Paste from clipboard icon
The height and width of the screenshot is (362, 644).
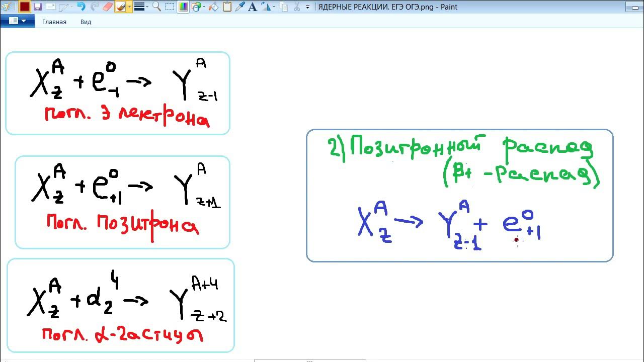click(227, 7)
